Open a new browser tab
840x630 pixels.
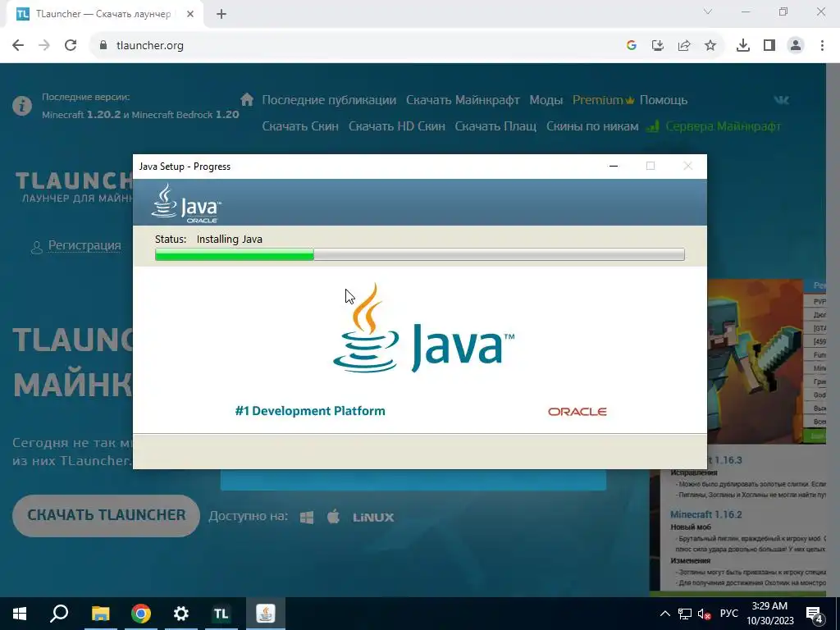(x=221, y=15)
